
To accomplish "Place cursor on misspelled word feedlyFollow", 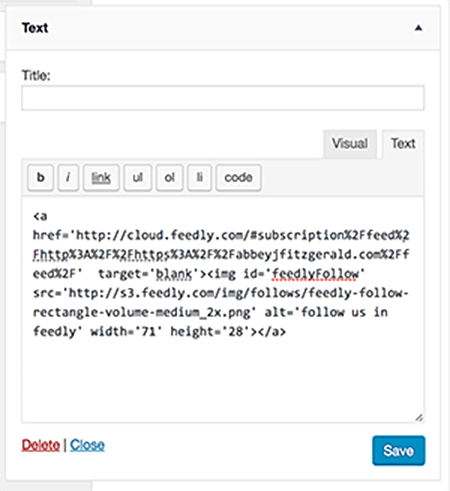I will coord(316,274).
